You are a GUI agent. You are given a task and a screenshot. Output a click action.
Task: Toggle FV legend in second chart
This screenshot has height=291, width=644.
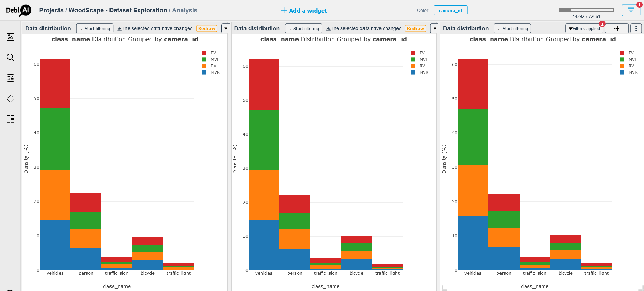[418, 53]
